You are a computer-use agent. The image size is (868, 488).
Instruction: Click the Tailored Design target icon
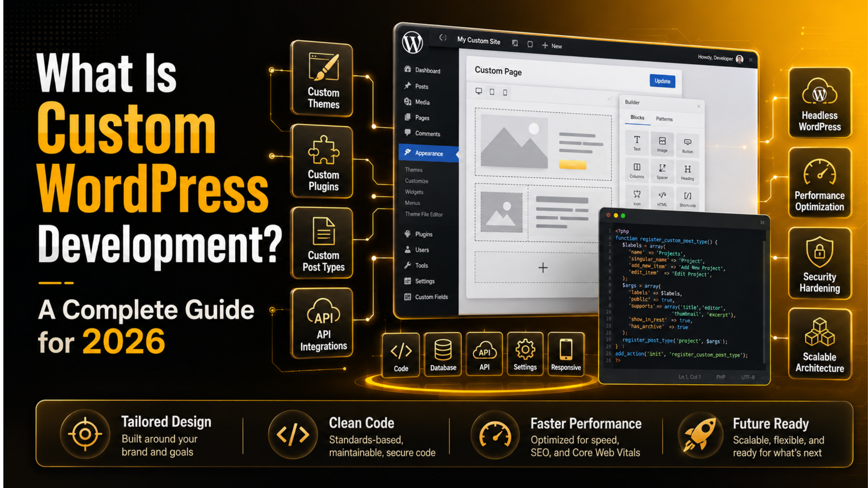(x=85, y=434)
